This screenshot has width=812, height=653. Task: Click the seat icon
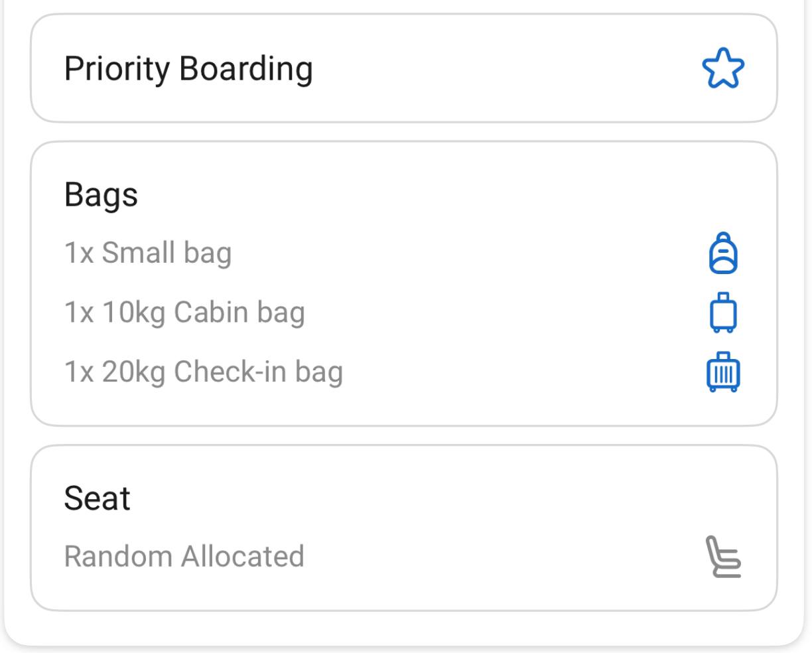point(723,557)
